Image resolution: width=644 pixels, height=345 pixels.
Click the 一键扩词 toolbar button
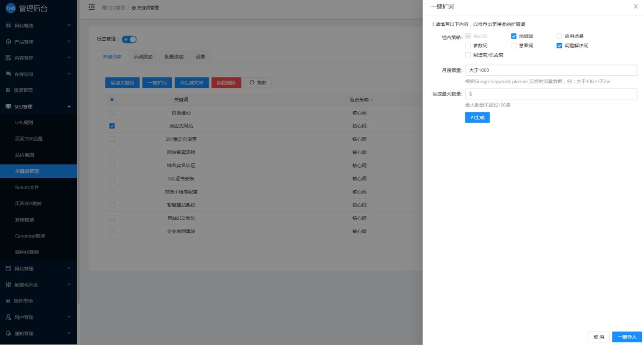point(157,83)
